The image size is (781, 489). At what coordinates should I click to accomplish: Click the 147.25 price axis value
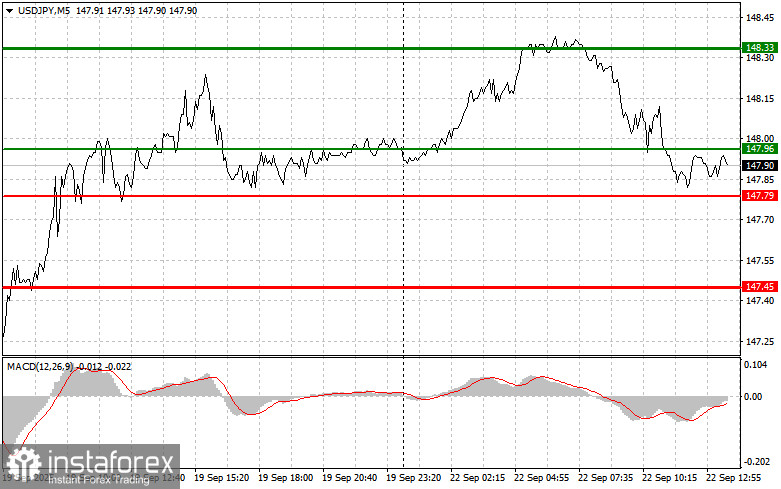[760, 342]
